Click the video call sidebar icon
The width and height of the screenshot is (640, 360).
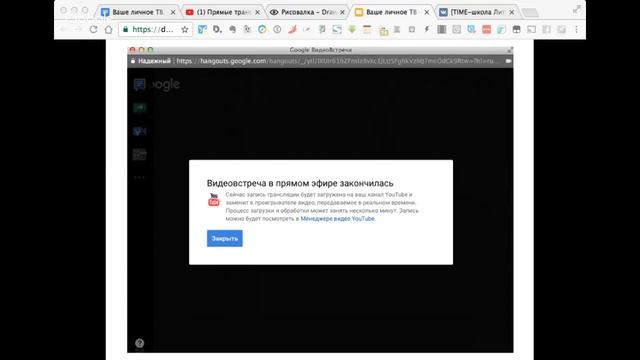[140, 131]
